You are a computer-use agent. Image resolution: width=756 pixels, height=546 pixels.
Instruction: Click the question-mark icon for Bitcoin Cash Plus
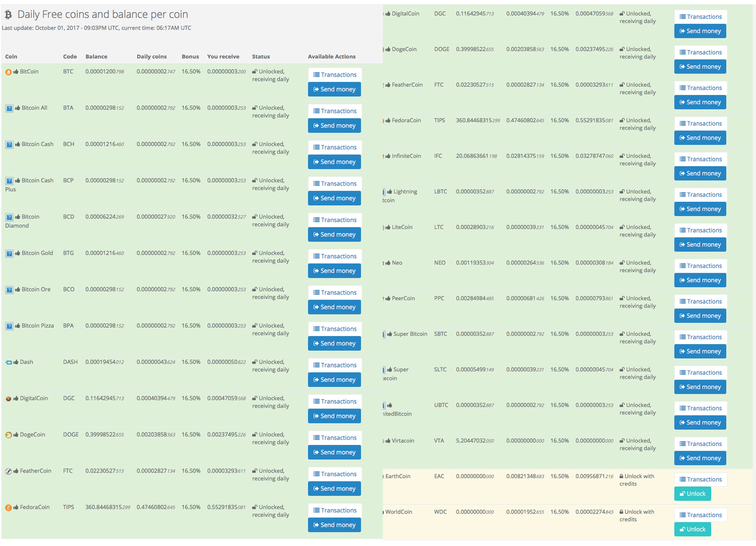coord(9,181)
